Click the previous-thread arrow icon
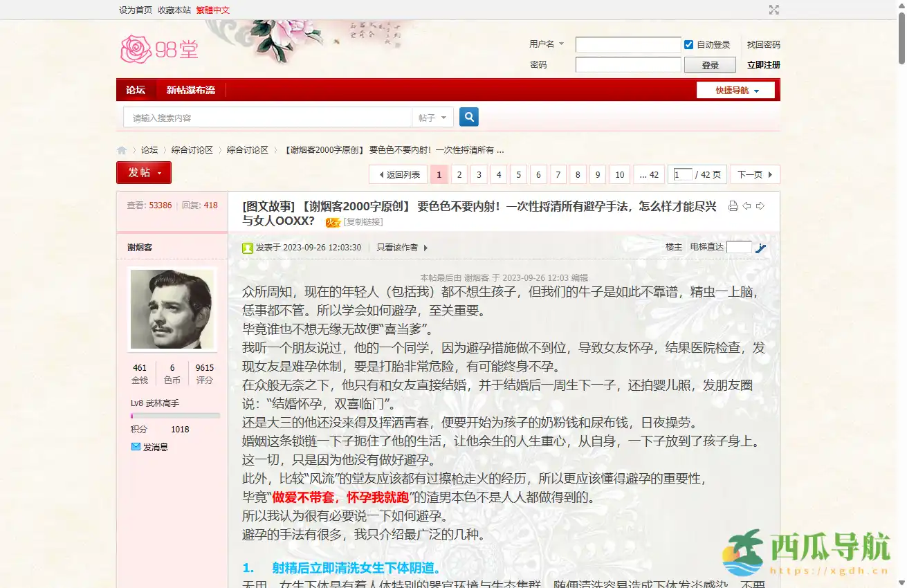Image resolution: width=907 pixels, height=588 pixels. tap(746, 205)
